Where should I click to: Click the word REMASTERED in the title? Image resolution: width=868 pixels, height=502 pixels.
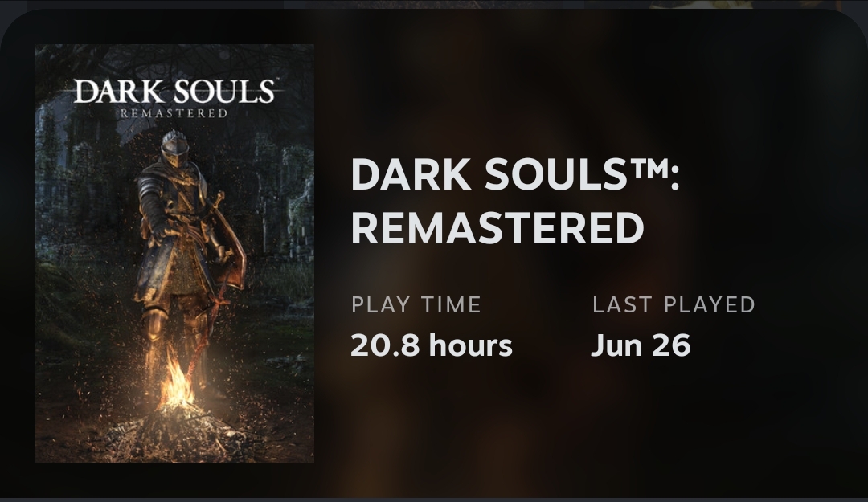(497, 228)
